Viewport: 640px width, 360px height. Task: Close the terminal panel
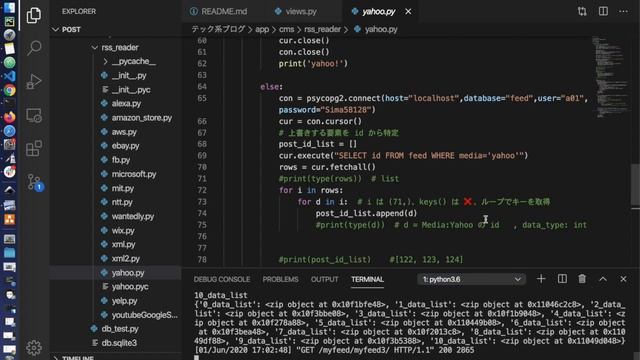(623, 279)
